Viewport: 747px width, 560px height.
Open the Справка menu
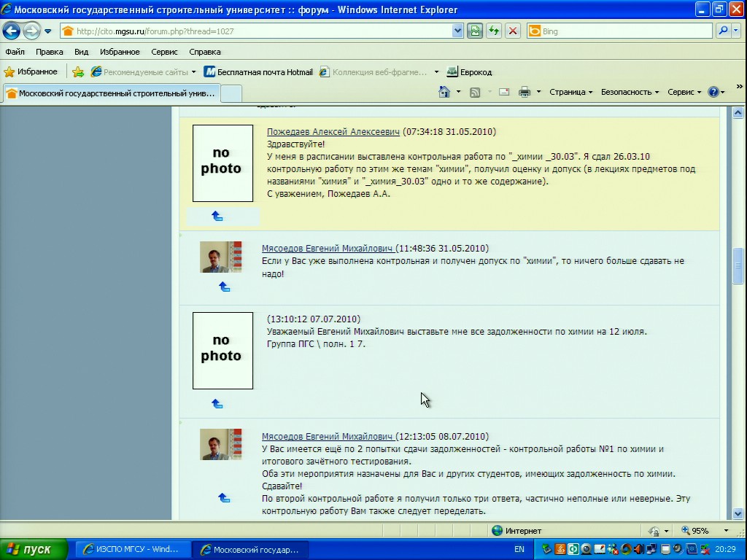205,52
